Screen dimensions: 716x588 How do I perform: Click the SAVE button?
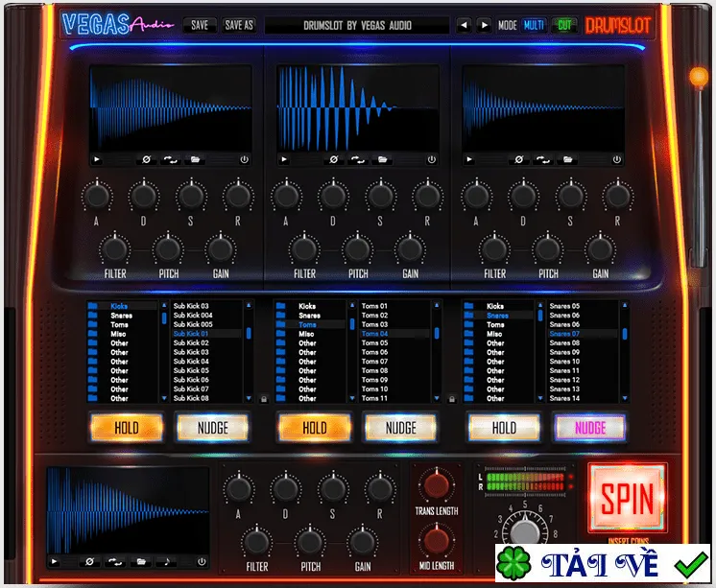click(200, 25)
